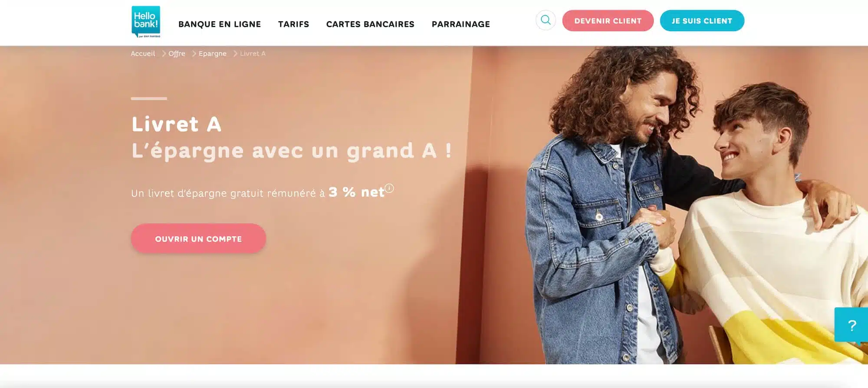Click the Ouvrir un compte button
Image resolution: width=868 pixels, height=388 pixels.
pyautogui.click(x=198, y=239)
